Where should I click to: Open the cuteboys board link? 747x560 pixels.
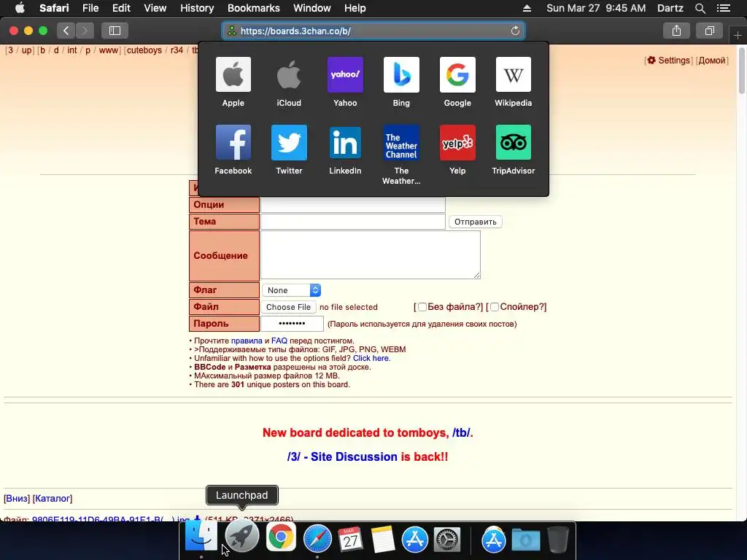click(144, 50)
